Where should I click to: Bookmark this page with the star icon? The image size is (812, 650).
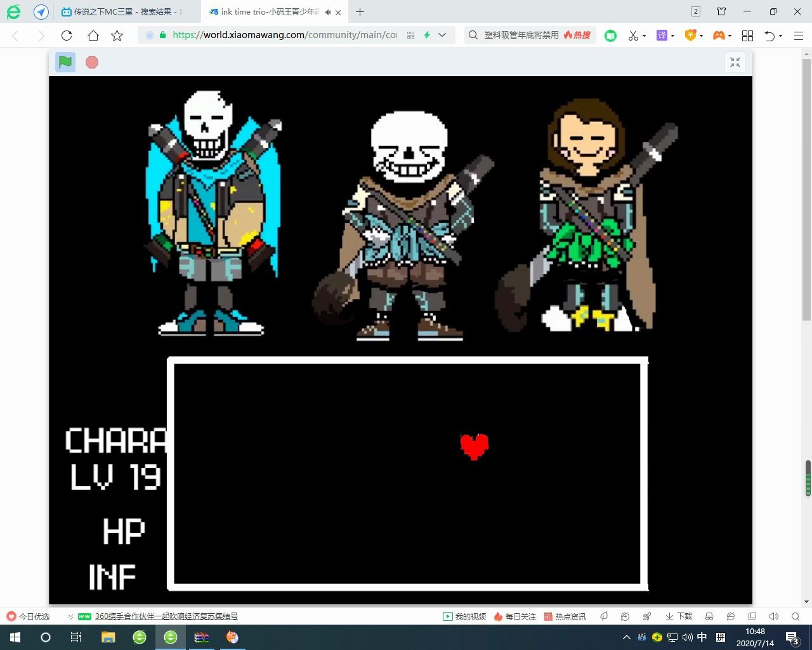click(x=117, y=36)
